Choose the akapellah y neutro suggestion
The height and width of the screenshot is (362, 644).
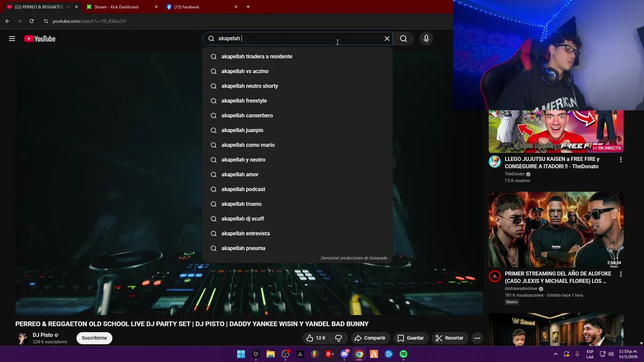297,160
